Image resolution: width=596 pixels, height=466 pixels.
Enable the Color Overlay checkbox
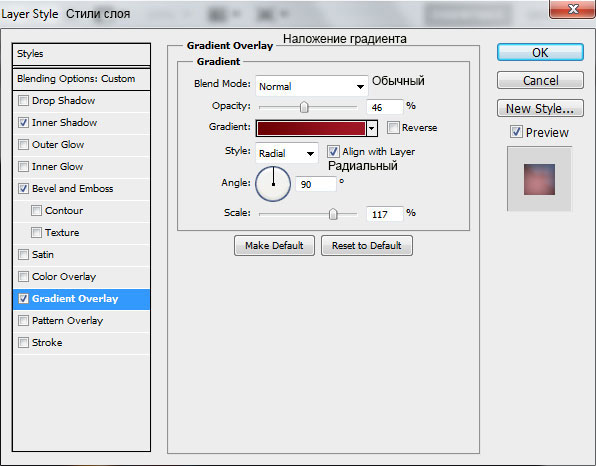point(23,277)
